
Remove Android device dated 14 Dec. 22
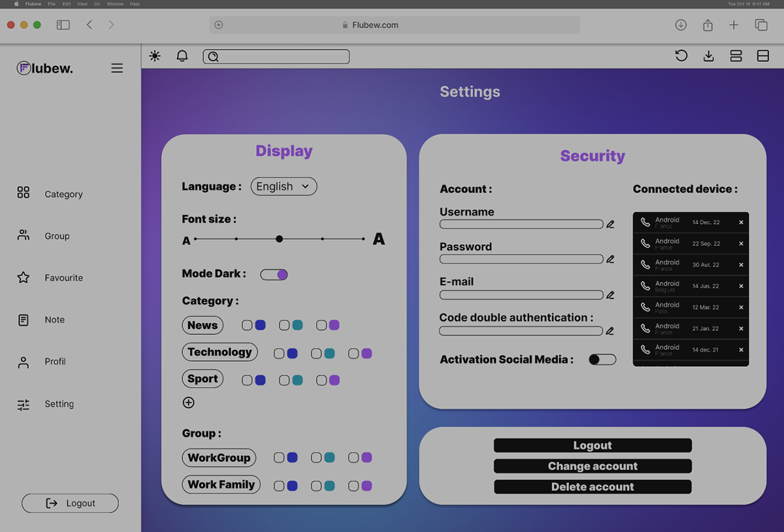[x=741, y=223]
